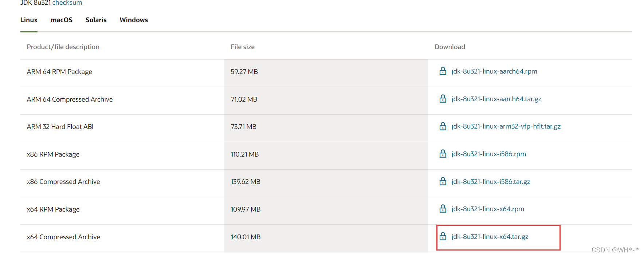644x256 pixels.
Task: Click the 59.27 MB file size
Action: click(244, 72)
